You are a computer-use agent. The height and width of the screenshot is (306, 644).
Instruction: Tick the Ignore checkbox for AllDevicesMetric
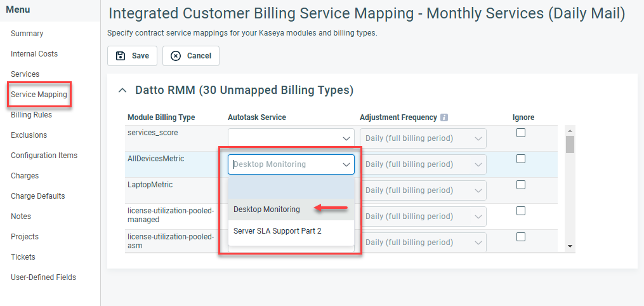(521, 159)
